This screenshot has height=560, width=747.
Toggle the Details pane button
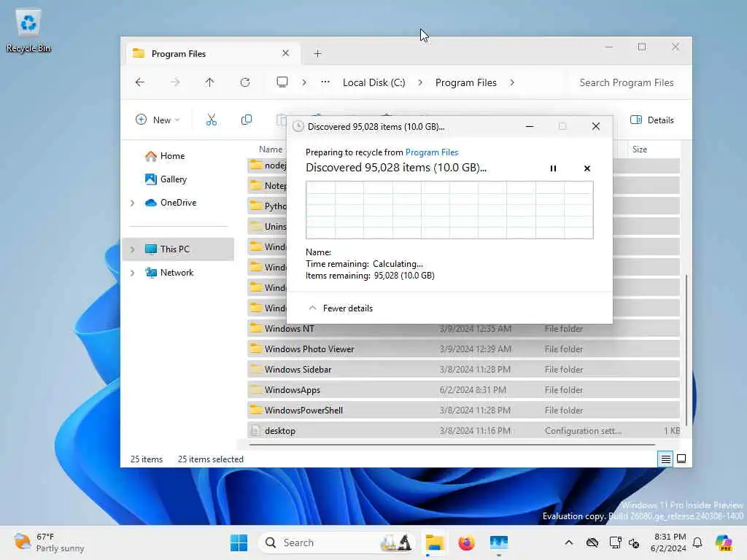tap(651, 120)
